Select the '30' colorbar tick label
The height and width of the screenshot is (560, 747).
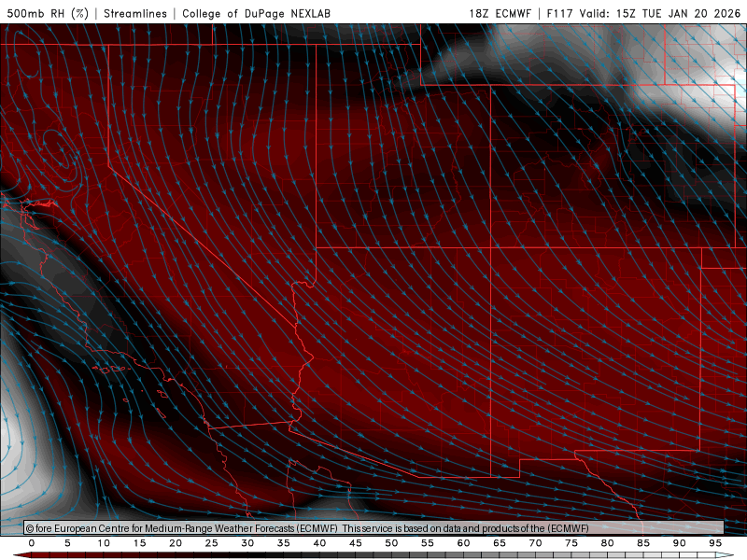point(247,543)
